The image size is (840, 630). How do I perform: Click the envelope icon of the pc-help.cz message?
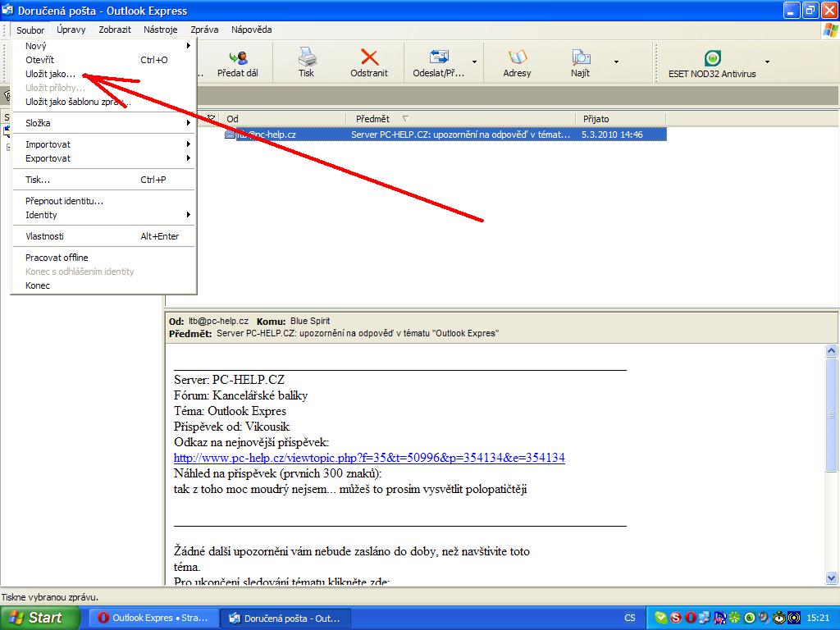(230, 135)
